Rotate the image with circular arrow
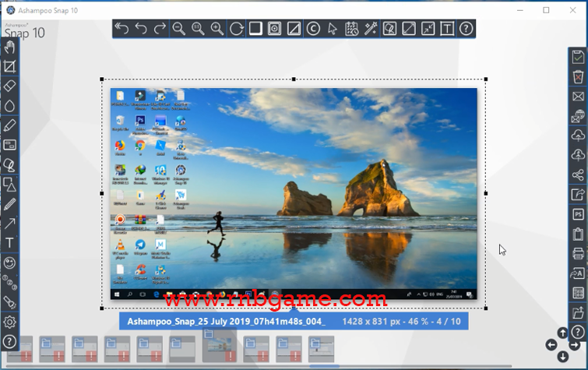Image resolution: width=588 pixels, height=370 pixels. (237, 29)
